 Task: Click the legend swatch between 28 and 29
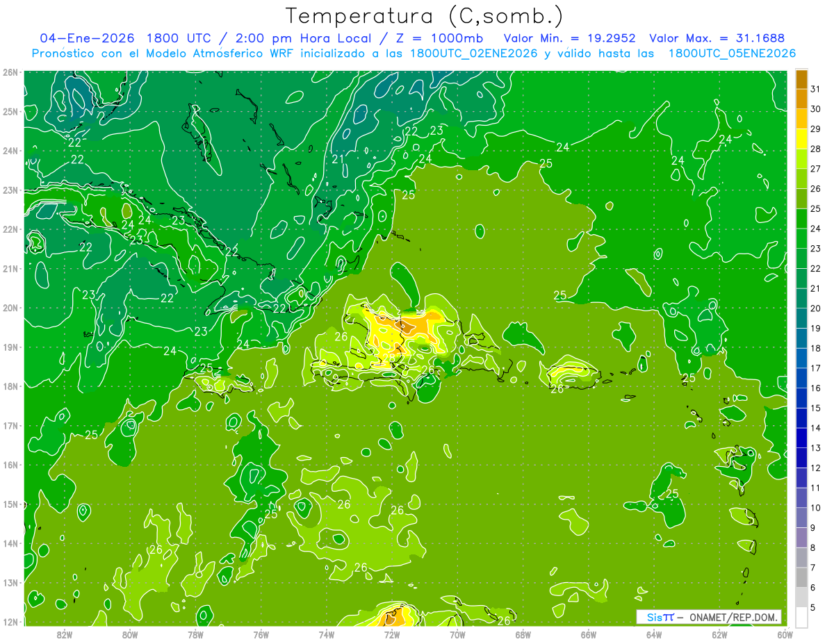(x=801, y=139)
